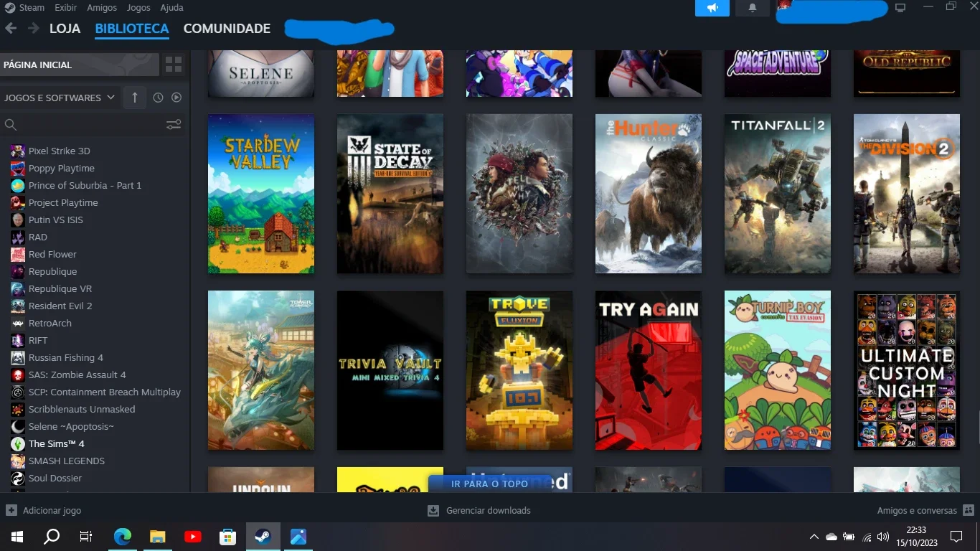Select the Tell Me Why cover

519,194
